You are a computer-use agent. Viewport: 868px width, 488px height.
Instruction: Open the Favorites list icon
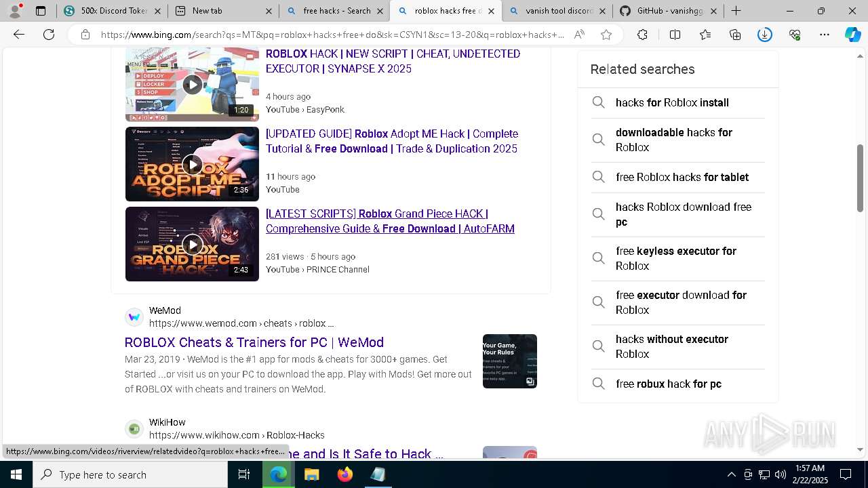pos(705,35)
